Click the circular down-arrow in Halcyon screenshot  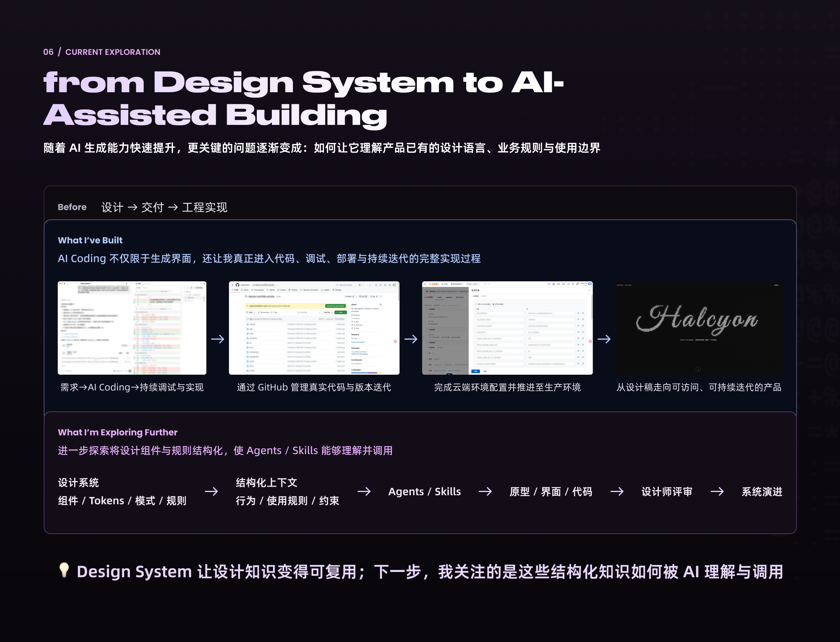[698, 369]
